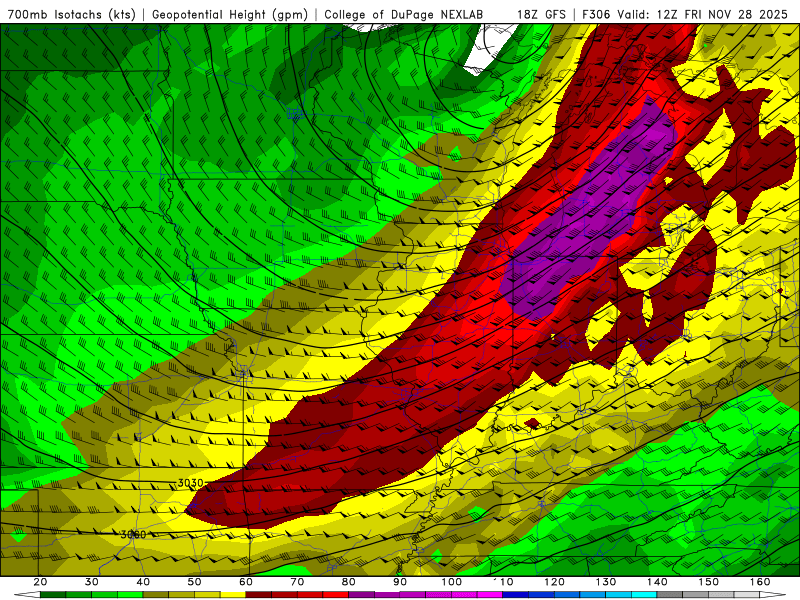The width and height of the screenshot is (800, 600).
Task: Click the 70 value on color scale
Action: point(297,582)
